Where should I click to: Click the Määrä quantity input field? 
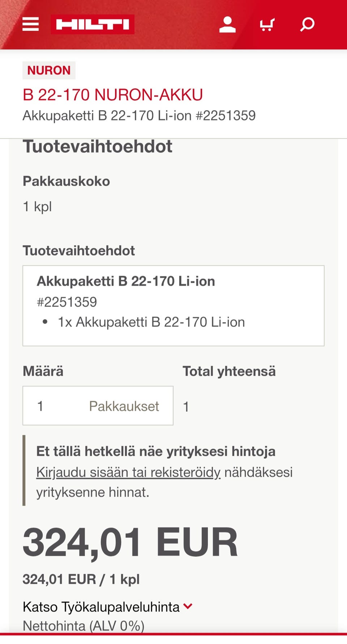[98, 406]
